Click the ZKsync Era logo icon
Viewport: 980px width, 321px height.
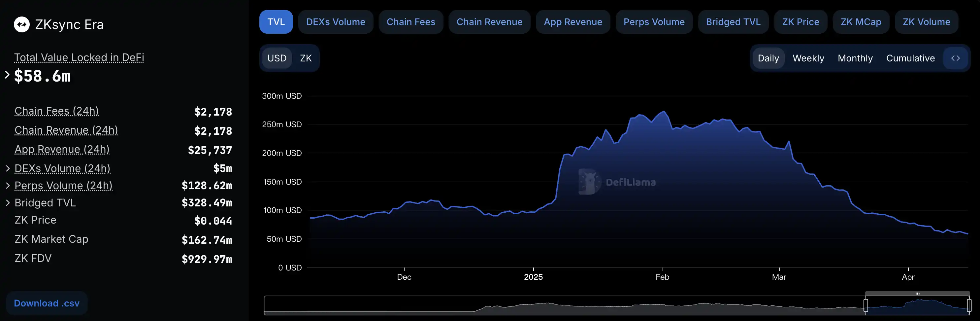pos(22,24)
